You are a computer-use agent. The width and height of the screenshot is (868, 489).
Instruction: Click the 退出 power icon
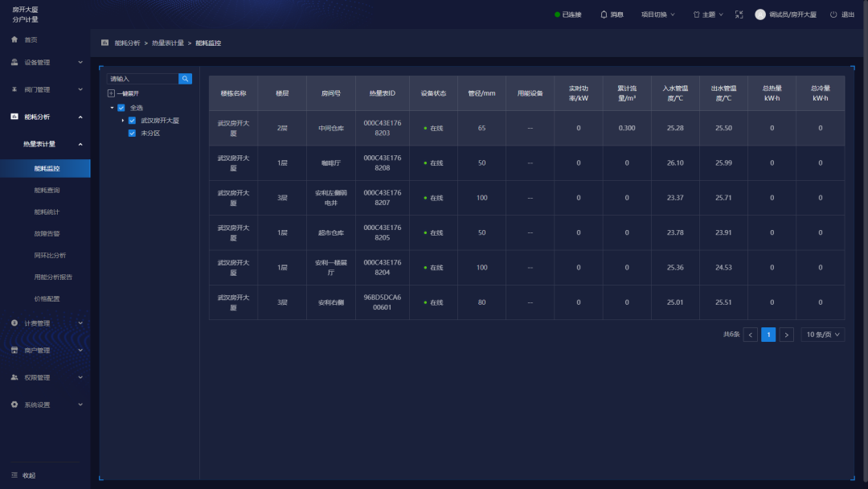point(833,14)
